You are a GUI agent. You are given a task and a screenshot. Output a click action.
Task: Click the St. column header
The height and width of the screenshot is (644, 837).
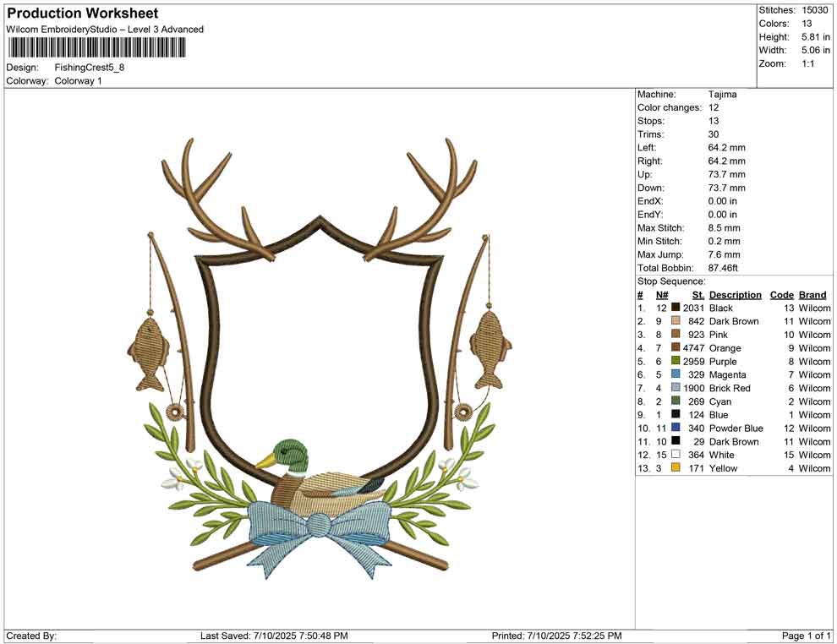[x=698, y=295]
